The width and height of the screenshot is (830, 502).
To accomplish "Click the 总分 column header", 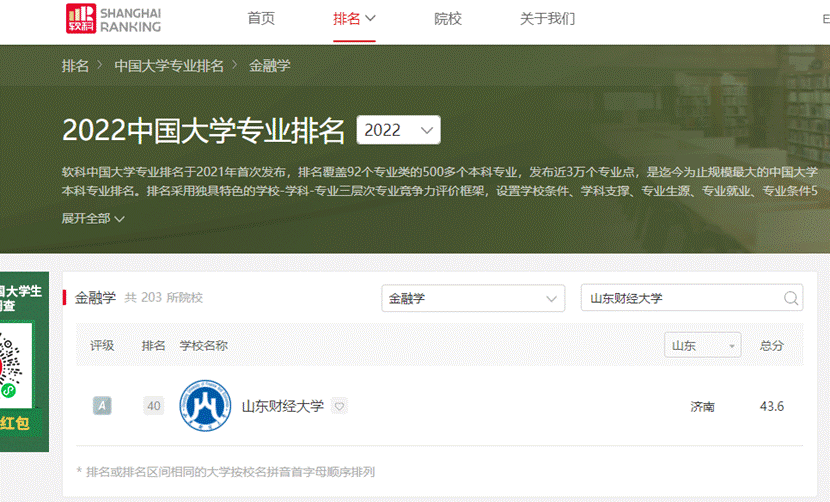I will coord(771,345).
